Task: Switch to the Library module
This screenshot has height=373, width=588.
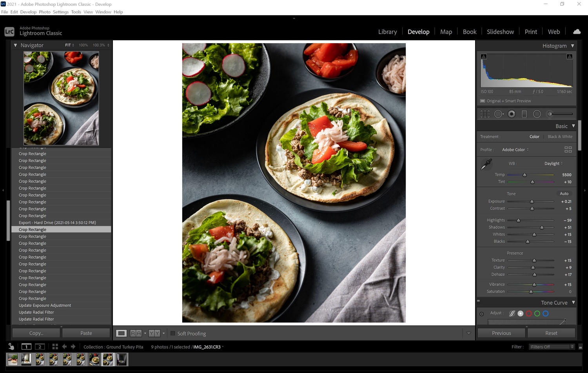Action: click(387, 32)
